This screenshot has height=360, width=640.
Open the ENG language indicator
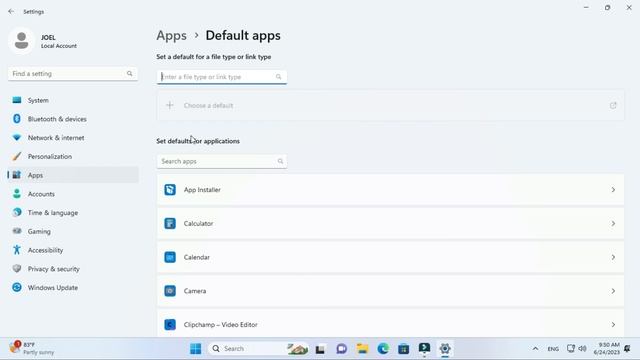[553, 349]
